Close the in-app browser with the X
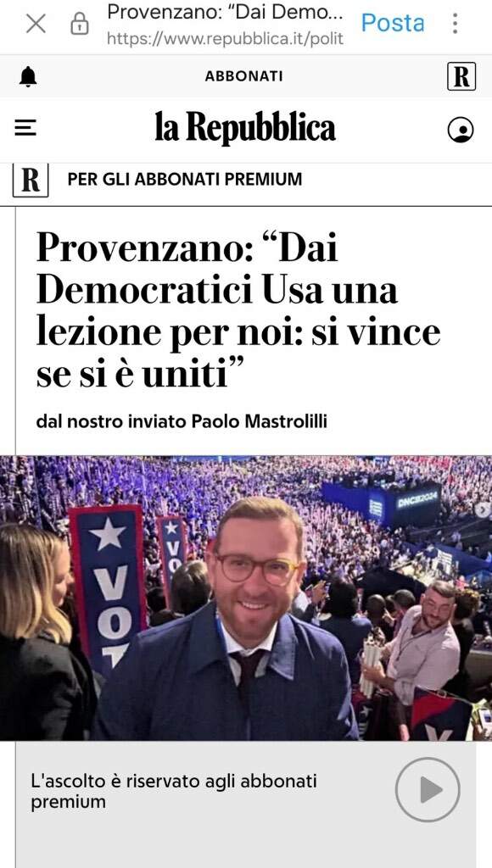492x868 pixels. [x=36, y=24]
